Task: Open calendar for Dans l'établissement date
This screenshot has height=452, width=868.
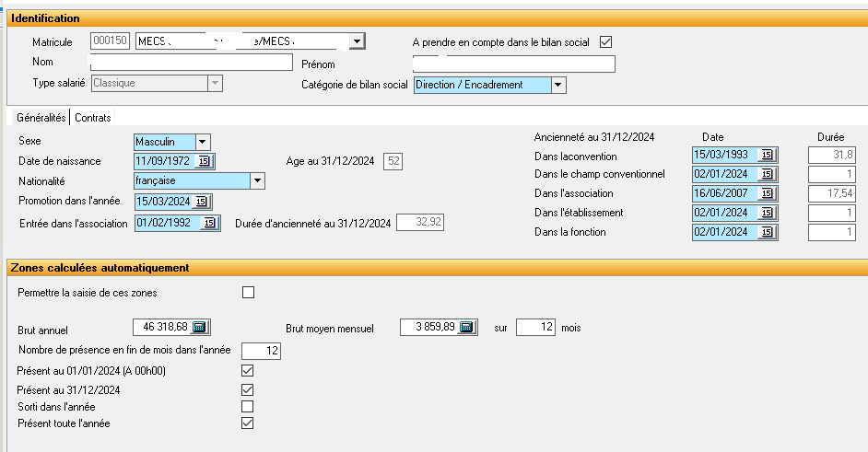Action: tap(767, 214)
